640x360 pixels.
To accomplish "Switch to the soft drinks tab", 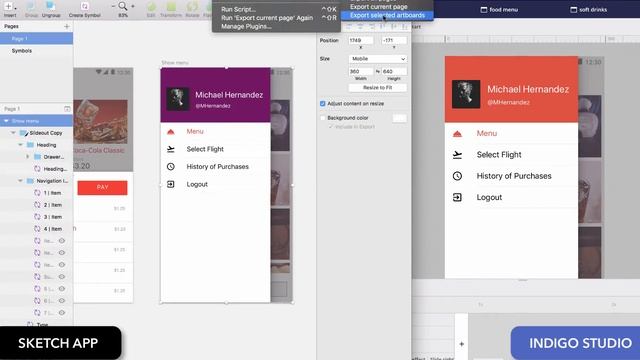I will (x=589, y=9).
